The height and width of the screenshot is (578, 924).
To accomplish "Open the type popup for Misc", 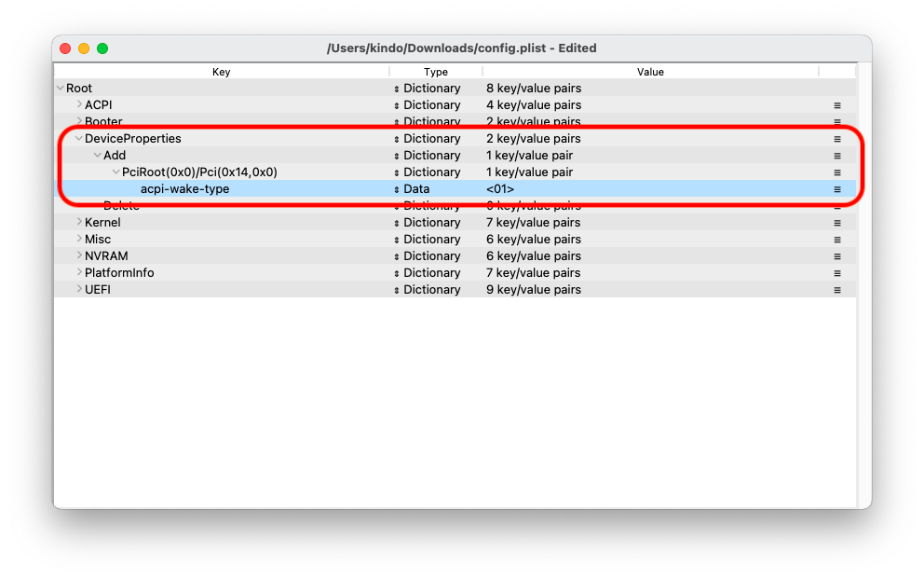I will [397, 240].
